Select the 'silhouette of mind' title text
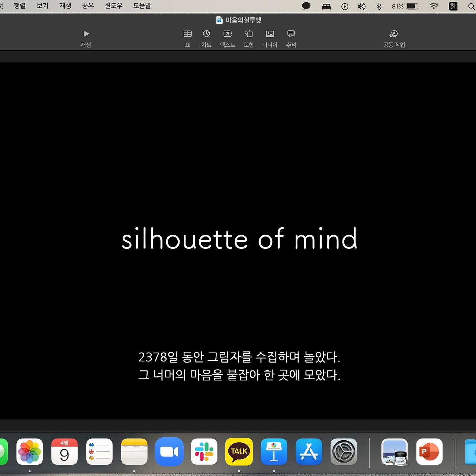This screenshot has height=476, width=476. pyautogui.click(x=239, y=238)
